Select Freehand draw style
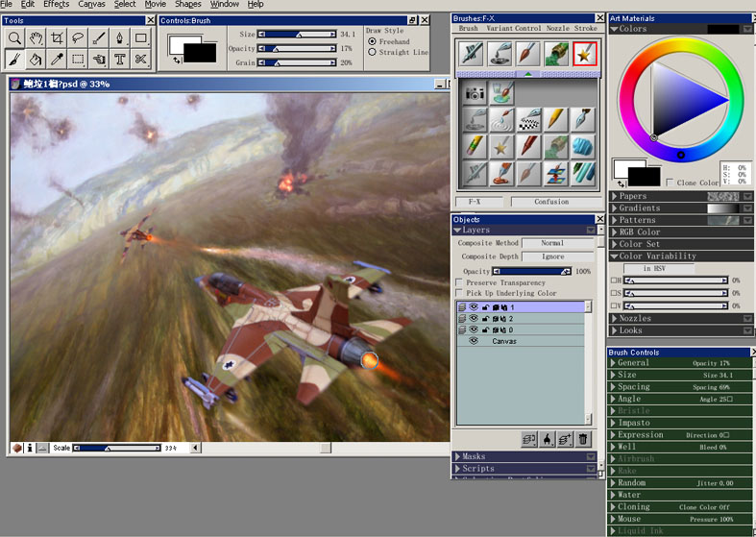This screenshot has width=756, height=537. [372, 42]
